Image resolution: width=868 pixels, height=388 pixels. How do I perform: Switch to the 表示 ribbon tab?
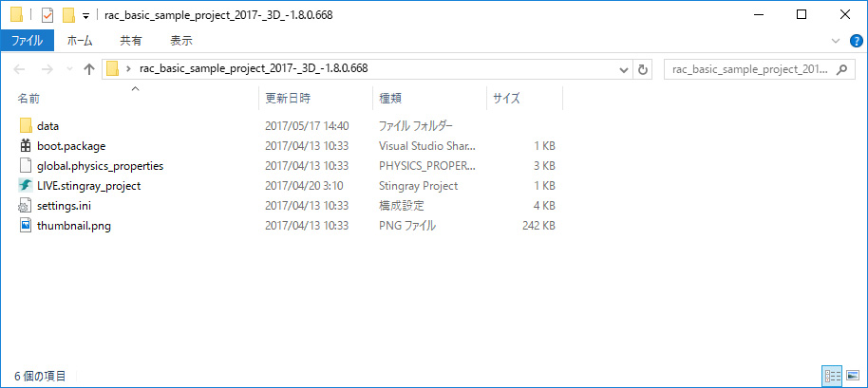181,41
